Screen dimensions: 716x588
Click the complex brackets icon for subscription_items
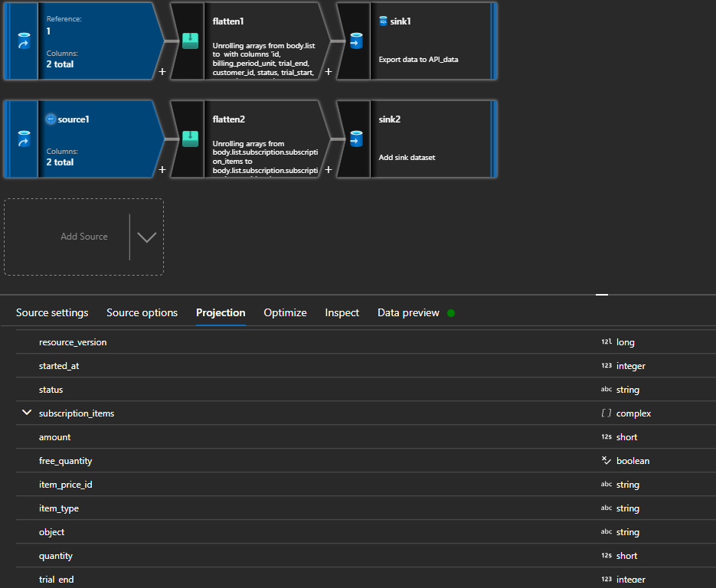tap(606, 413)
